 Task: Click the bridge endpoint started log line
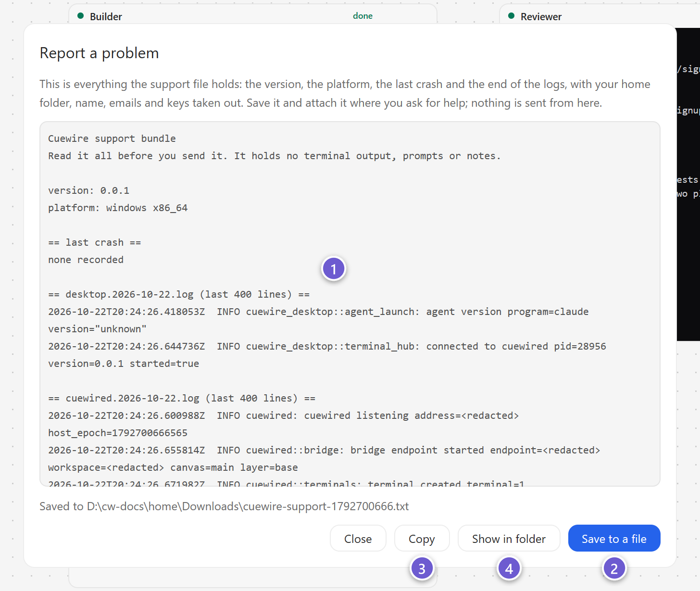[324, 450]
